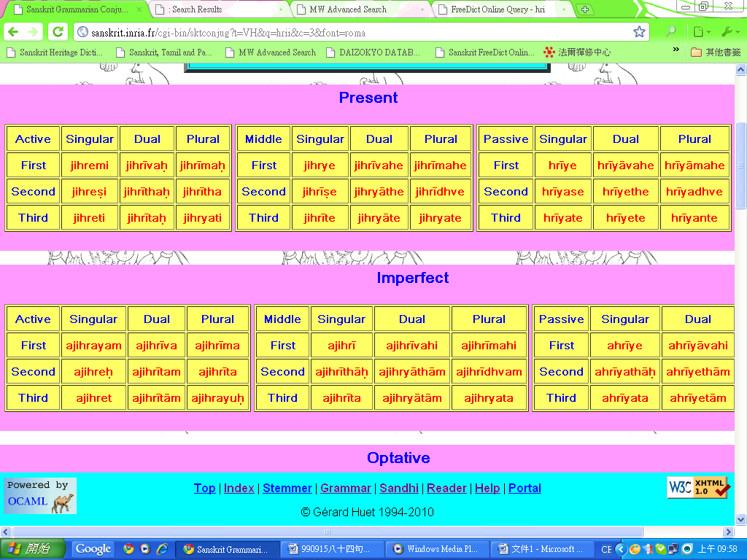747x560 pixels.
Task: Click the vertical scrollbar down arrow
Action: coord(740,518)
